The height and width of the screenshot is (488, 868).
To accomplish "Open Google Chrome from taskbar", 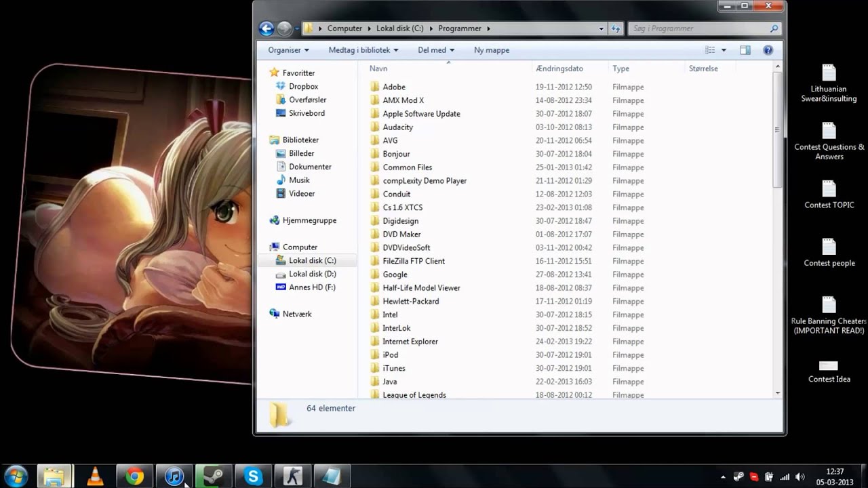I will pyautogui.click(x=134, y=476).
